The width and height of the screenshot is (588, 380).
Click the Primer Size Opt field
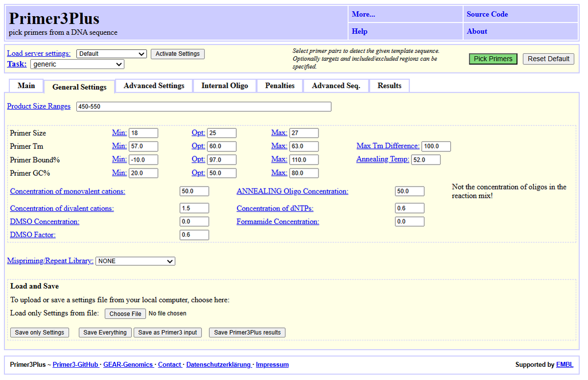pyautogui.click(x=222, y=133)
